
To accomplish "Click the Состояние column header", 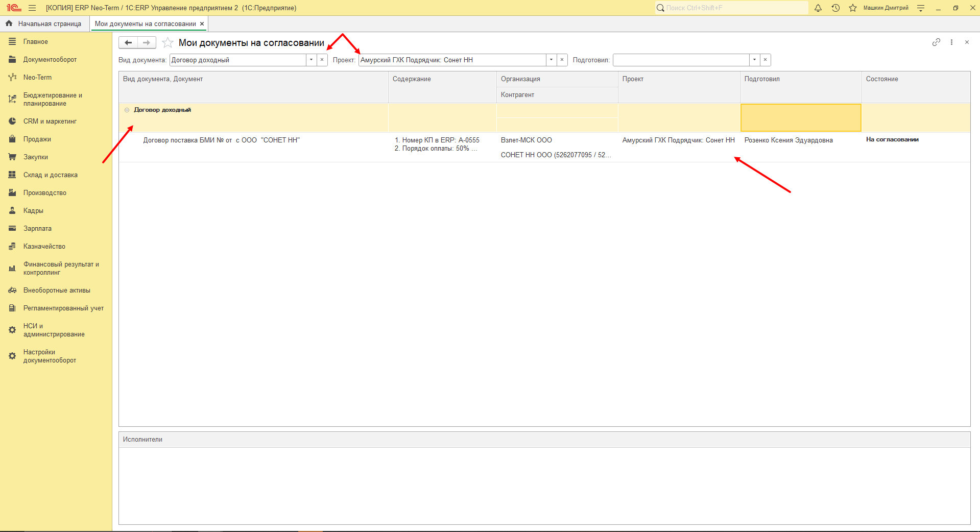I will pos(916,87).
